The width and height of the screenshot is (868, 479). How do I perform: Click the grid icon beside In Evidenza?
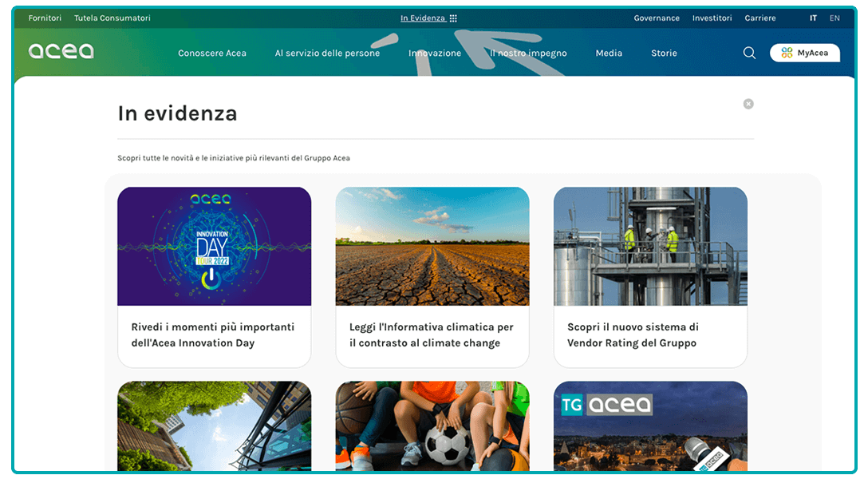pyautogui.click(x=453, y=18)
